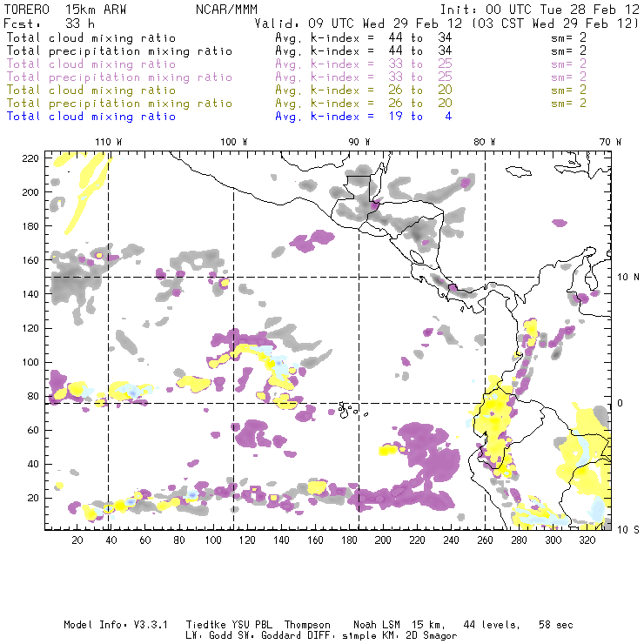Click the '58 sec' timestep text
Image resolution: width=644 pixels, height=644 pixels.
click(x=556, y=625)
